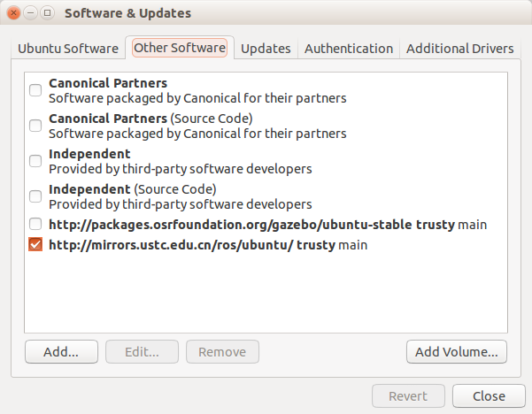This screenshot has height=414, width=532.
Task: Enable the Independent software checkbox
Action: (35, 161)
